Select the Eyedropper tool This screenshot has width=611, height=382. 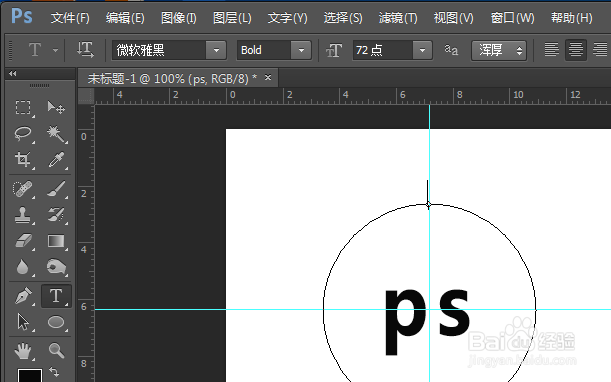tap(56, 159)
